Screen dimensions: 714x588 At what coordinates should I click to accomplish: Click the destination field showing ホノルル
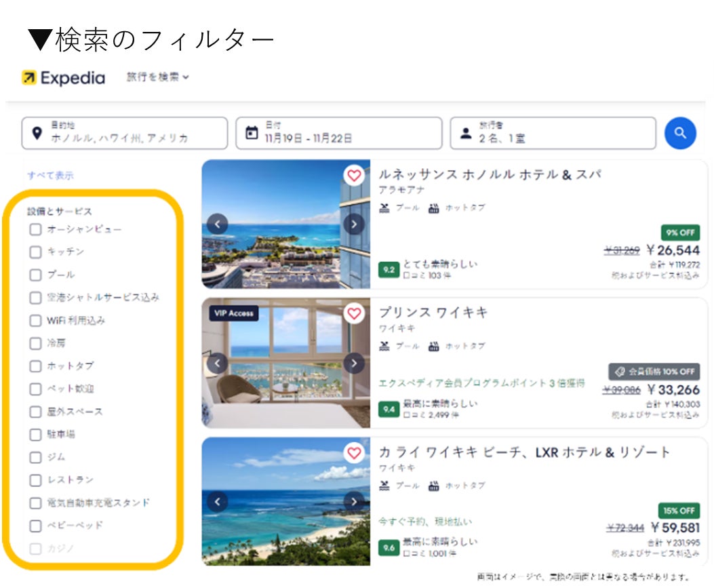[124, 133]
